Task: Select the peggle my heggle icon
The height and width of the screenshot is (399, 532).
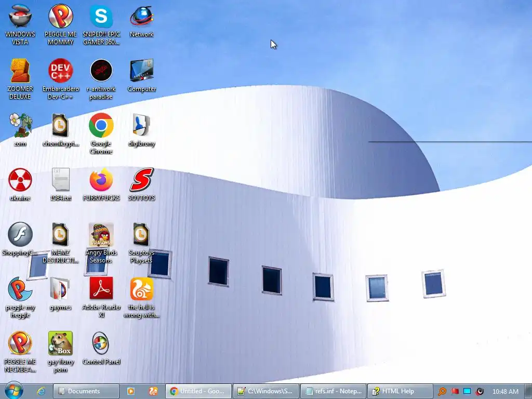Action: (20, 297)
